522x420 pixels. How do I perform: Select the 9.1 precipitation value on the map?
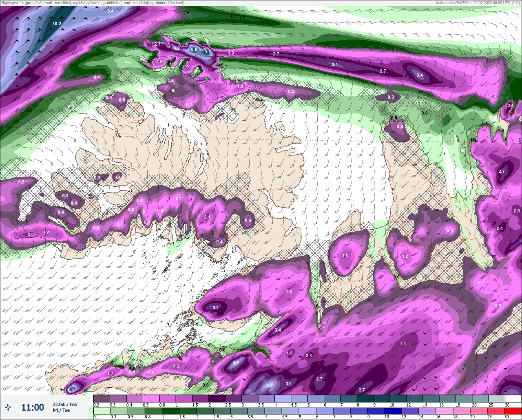pyautogui.click(x=208, y=52)
